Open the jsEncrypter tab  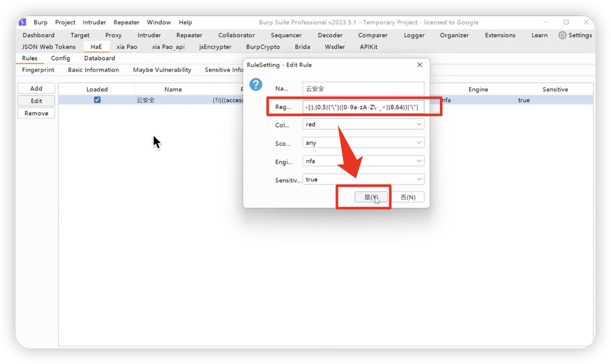coord(215,47)
